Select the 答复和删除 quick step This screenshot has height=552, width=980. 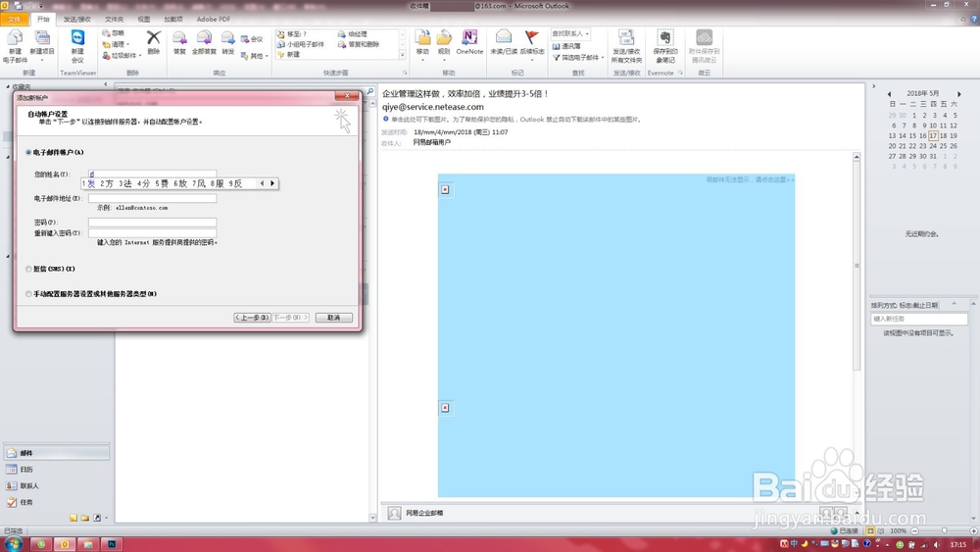[358, 44]
